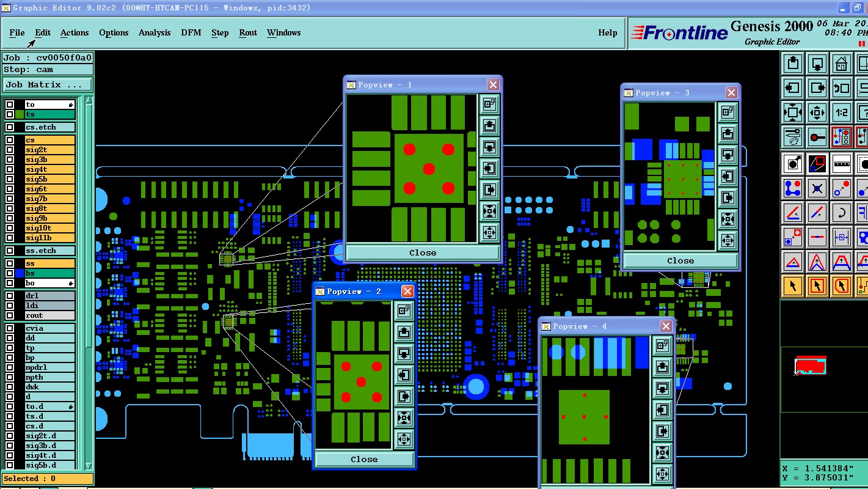
Task: Select the plain arrow pointer select tool
Action: 793,285
